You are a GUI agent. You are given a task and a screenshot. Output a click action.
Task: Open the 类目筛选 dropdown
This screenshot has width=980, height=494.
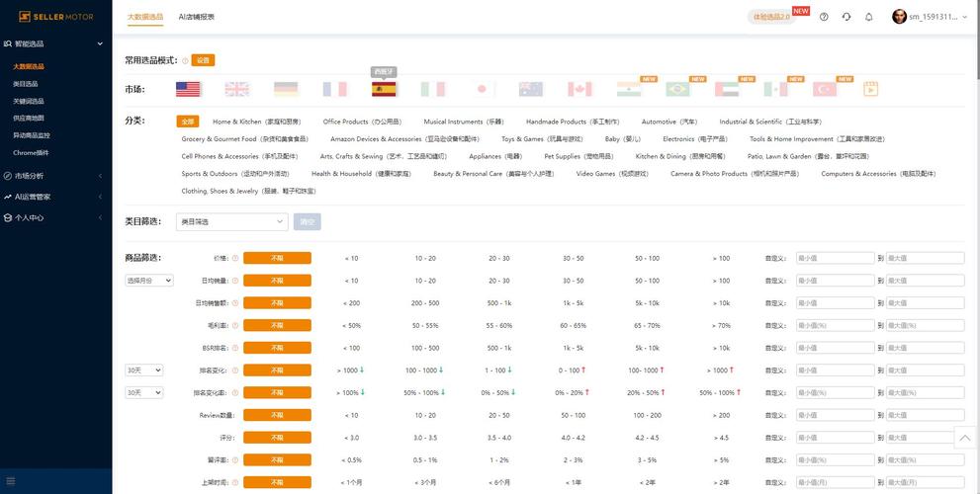(x=232, y=222)
